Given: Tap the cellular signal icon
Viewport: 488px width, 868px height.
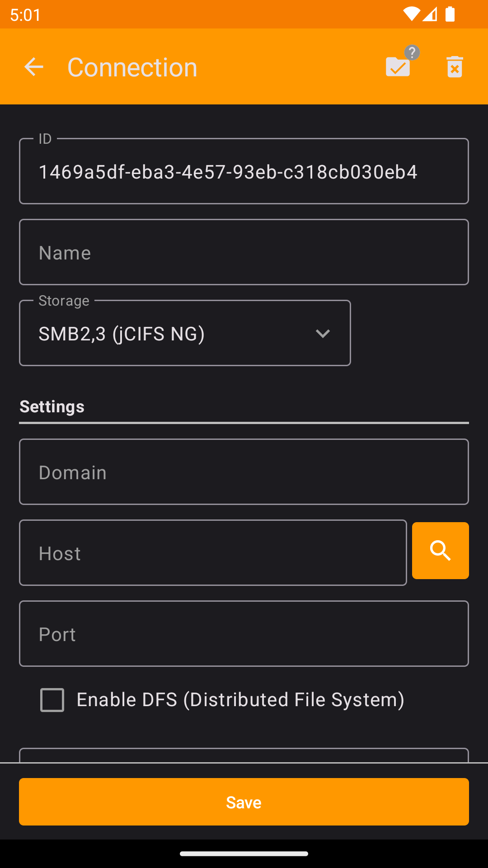Looking at the screenshot, I should click(430, 14).
